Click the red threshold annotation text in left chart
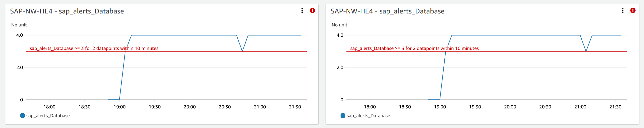 click(94, 48)
